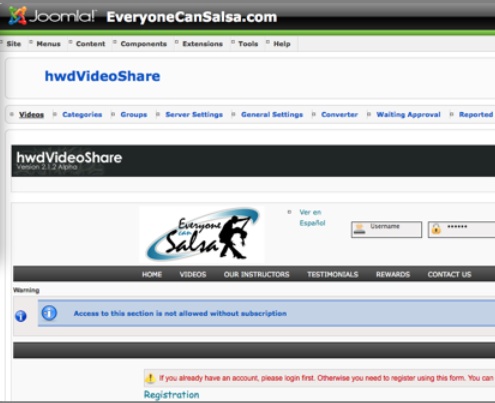Screen dimensions: 495x403
Task: View videos Waiting Approval
Action: [408, 115]
